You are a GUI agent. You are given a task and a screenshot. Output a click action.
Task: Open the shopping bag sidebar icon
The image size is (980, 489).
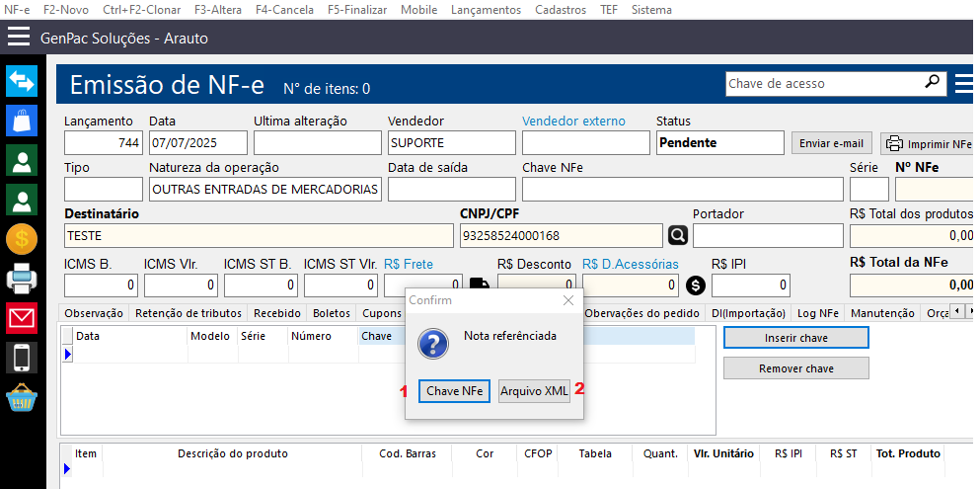click(22, 121)
